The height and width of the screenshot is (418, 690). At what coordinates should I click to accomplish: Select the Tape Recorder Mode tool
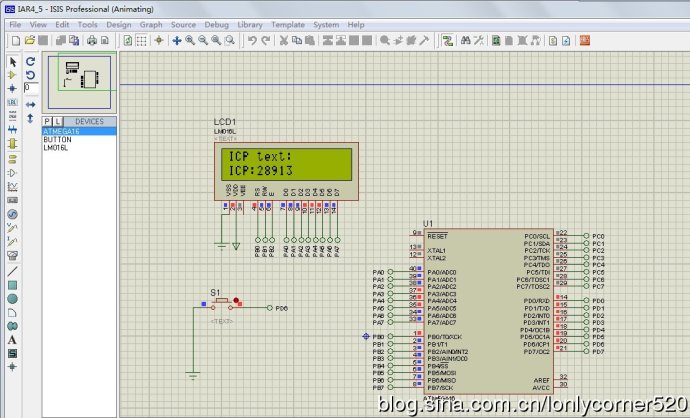pos(12,200)
